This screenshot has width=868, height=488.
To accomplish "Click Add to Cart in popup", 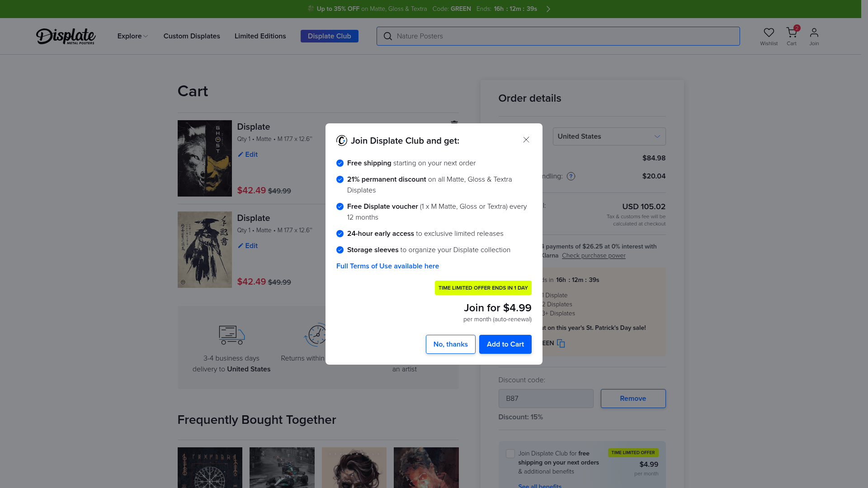I will pyautogui.click(x=505, y=344).
